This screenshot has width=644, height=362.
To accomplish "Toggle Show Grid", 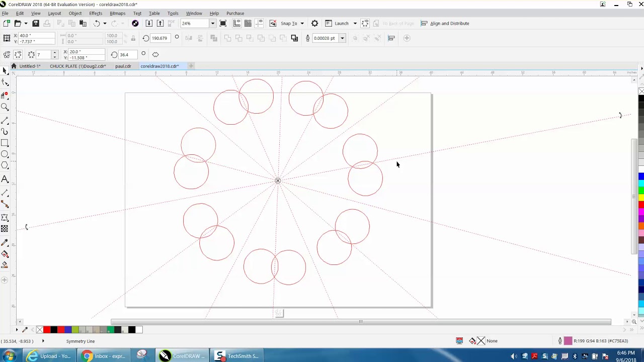I will [x=248, y=23].
